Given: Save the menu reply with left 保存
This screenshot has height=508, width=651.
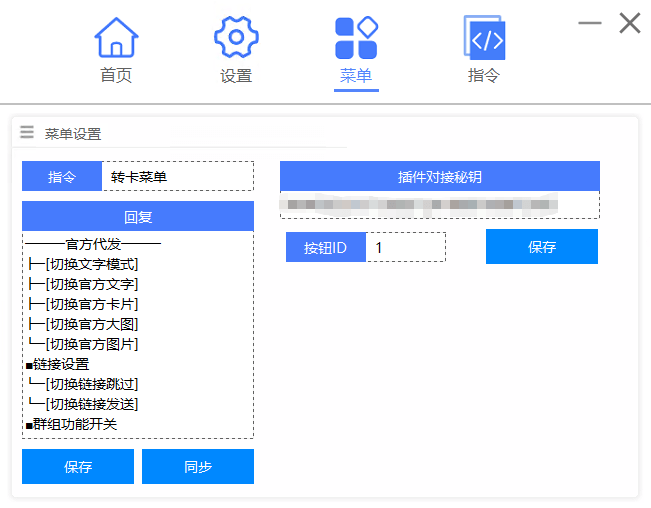Looking at the screenshot, I should tap(78, 466).
